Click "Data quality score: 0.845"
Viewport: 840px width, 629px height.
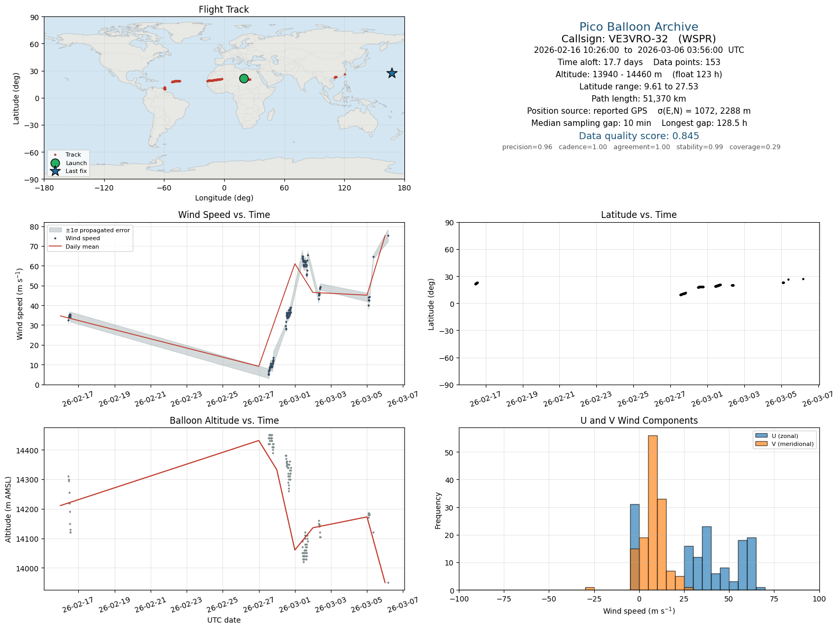tap(639, 136)
